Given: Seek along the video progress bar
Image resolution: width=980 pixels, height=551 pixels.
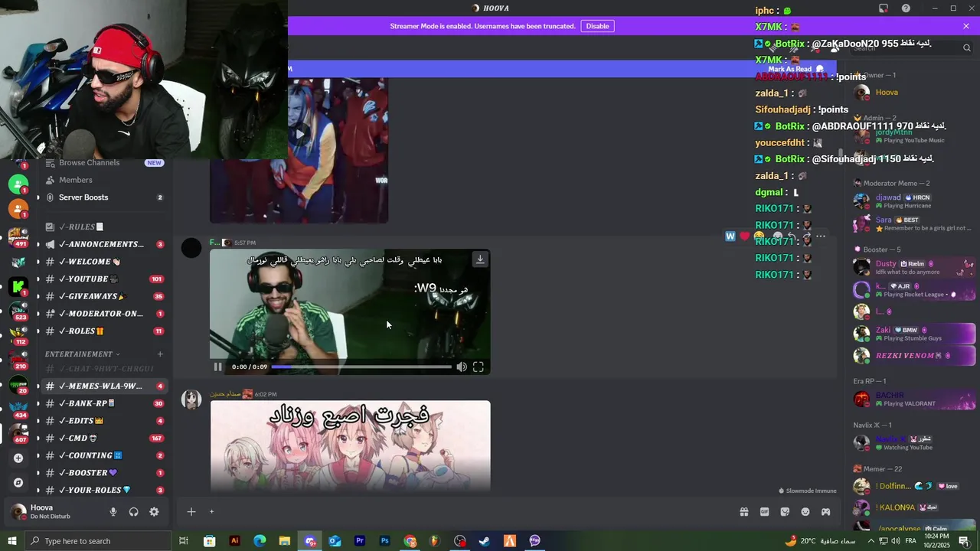Looking at the screenshot, I should (361, 367).
